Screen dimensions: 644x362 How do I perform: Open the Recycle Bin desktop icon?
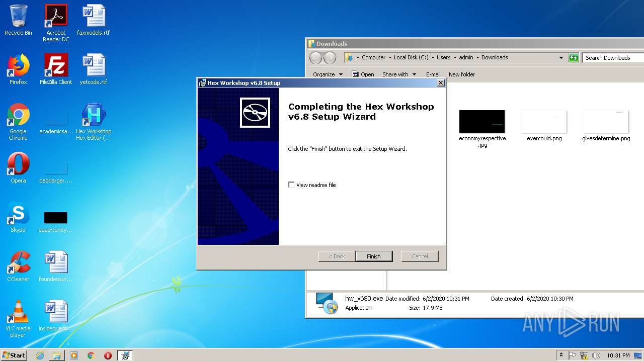pos(18,20)
